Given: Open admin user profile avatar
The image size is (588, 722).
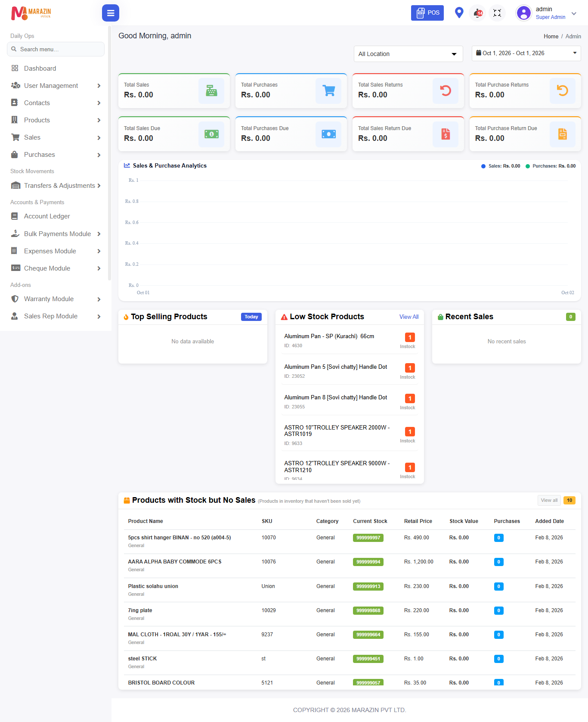Looking at the screenshot, I should (524, 13).
